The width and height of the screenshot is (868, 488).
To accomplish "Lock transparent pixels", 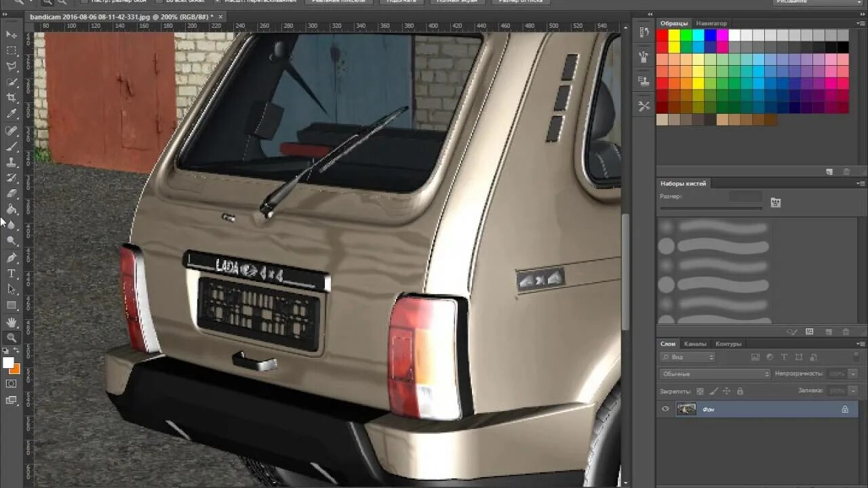I will 701,391.
